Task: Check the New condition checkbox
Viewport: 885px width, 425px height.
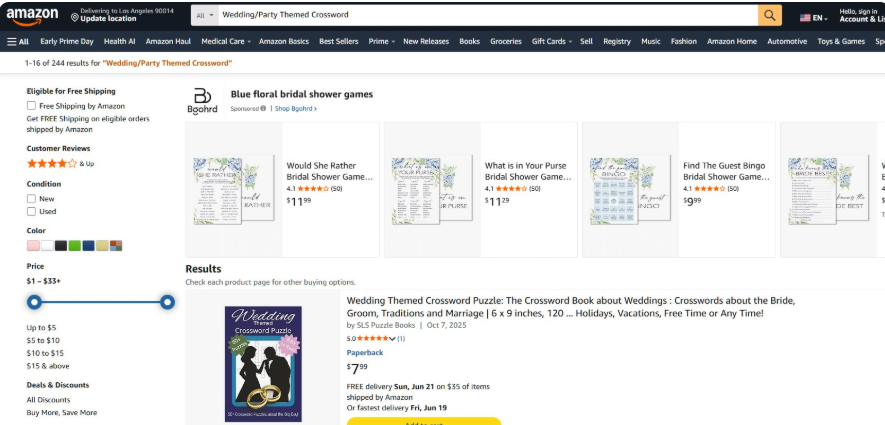Action: click(x=31, y=199)
